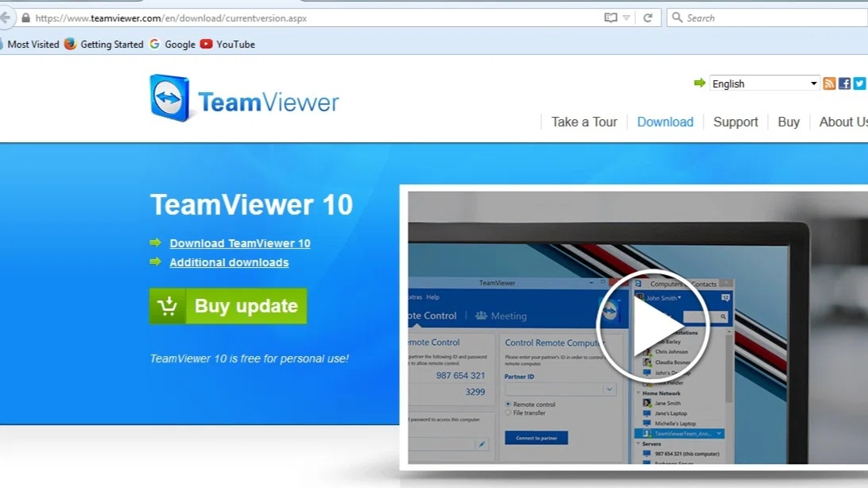Open the Support menu item

[x=735, y=122]
